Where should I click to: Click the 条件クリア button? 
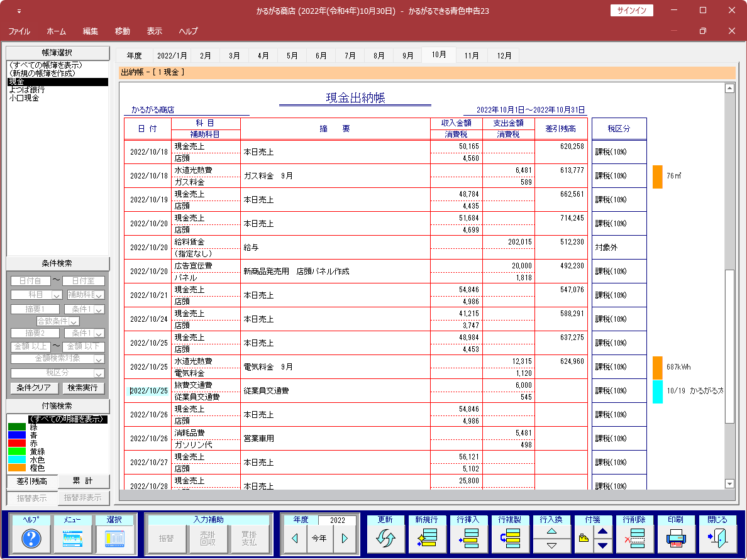[x=35, y=388]
